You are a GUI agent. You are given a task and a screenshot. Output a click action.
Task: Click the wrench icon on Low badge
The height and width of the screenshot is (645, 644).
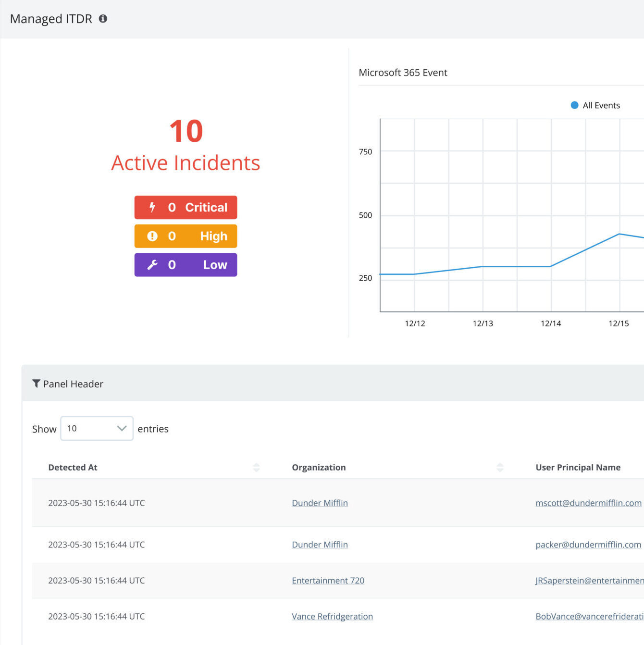(152, 265)
